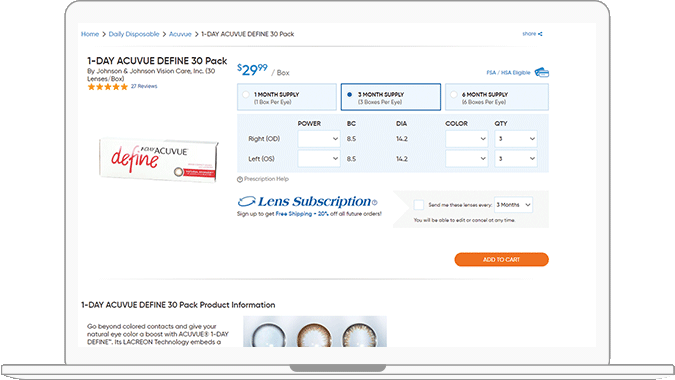675x380 pixels.
Task: Click the Prescription Help clock icon
Action: coord(240,179)
